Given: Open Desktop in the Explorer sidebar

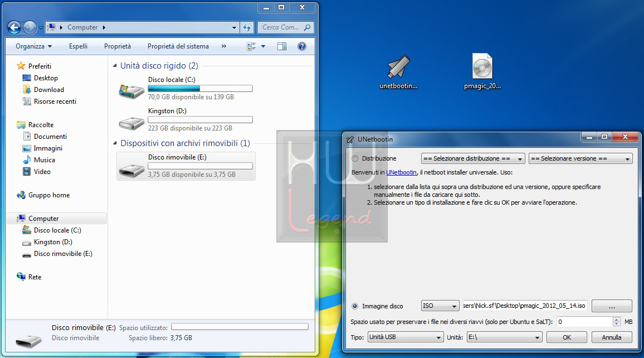Looking at the screenshot, I should click(46, 78).
